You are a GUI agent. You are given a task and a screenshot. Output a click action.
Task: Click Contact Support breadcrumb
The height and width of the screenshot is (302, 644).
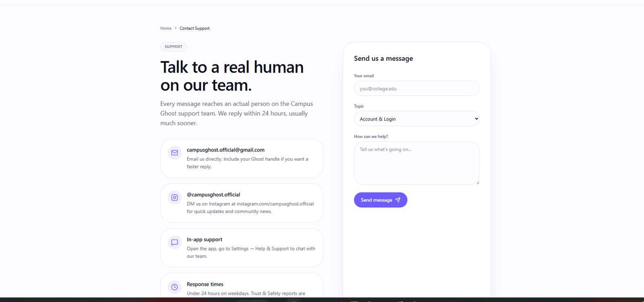[x=194, y=29]
